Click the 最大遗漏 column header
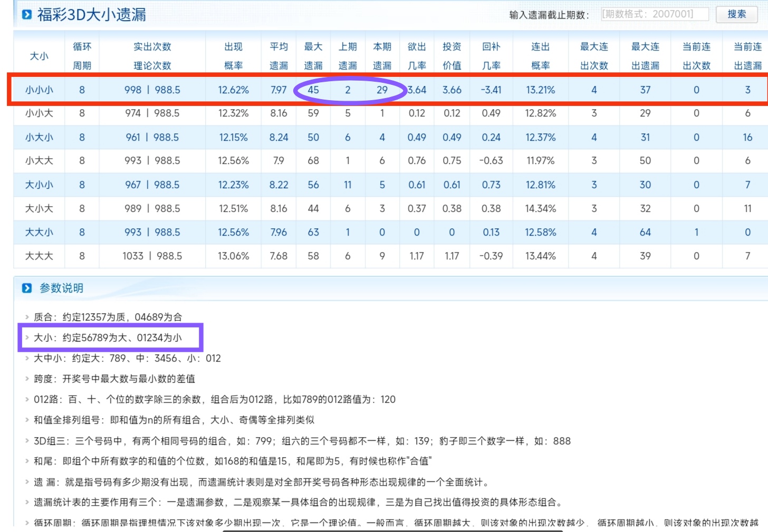The image size is (768, 532). pos(313,53)
